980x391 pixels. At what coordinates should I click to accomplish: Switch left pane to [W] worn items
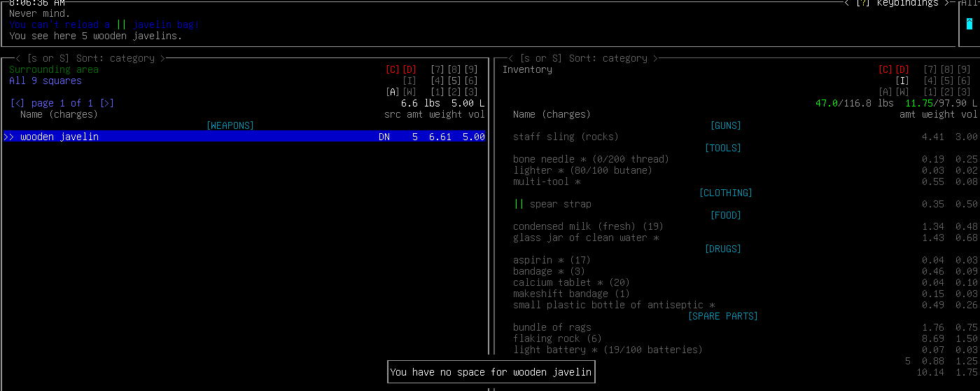pyautogui.click(x=409, y=92)
